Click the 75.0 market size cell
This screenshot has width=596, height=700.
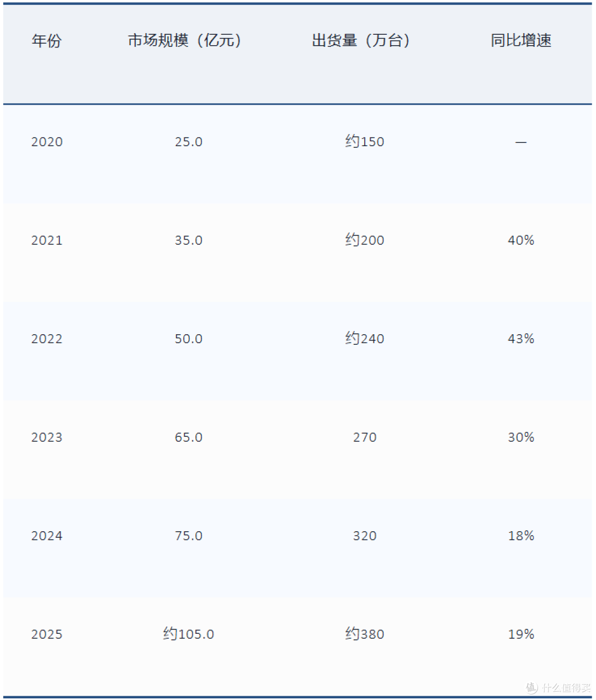pos(189,536)
